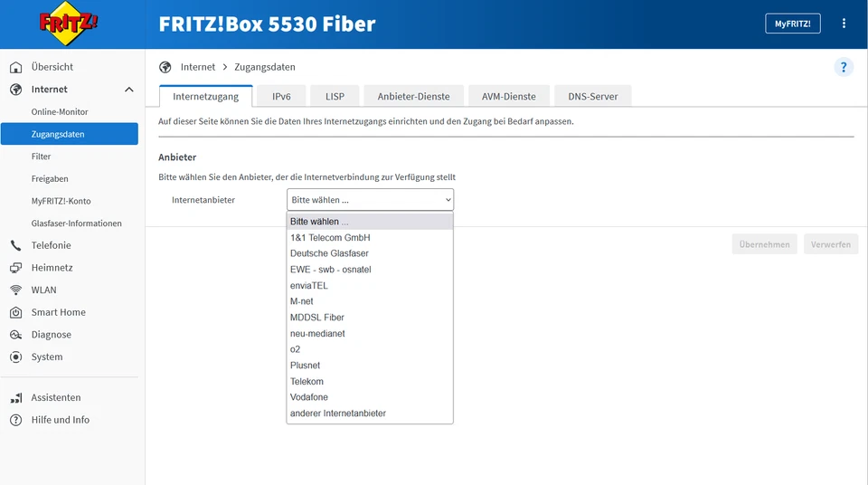The image size is (868, 485).
Task: Open Heimnetz menu label
Action: coord(52,268)
